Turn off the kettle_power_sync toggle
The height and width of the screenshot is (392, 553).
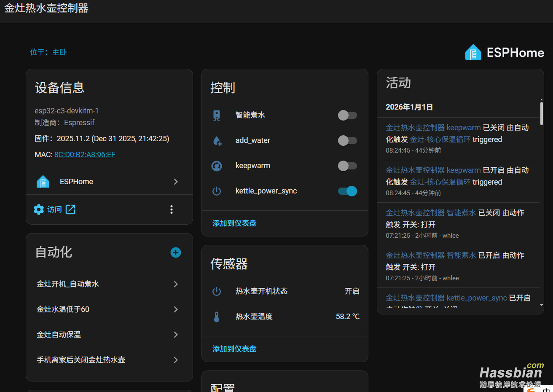point(347,191)
